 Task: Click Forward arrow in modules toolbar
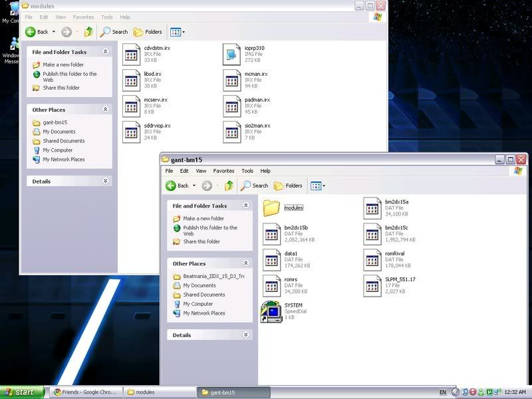66,32
